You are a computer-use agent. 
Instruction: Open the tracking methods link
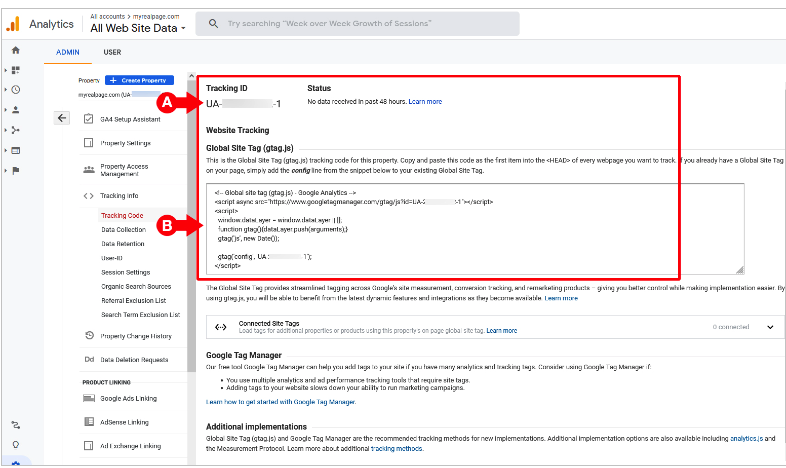[397, 448]
